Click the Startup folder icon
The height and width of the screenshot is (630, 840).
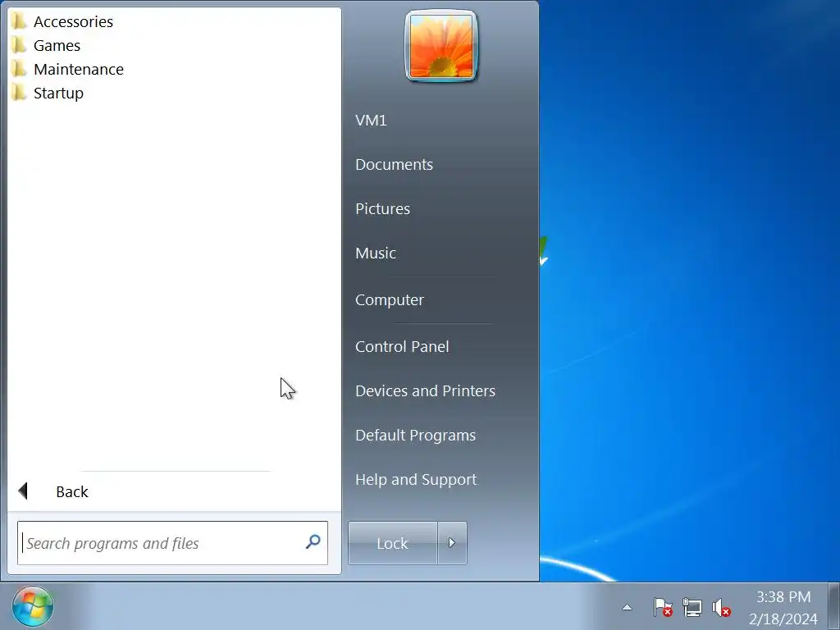tap(19, 93)
